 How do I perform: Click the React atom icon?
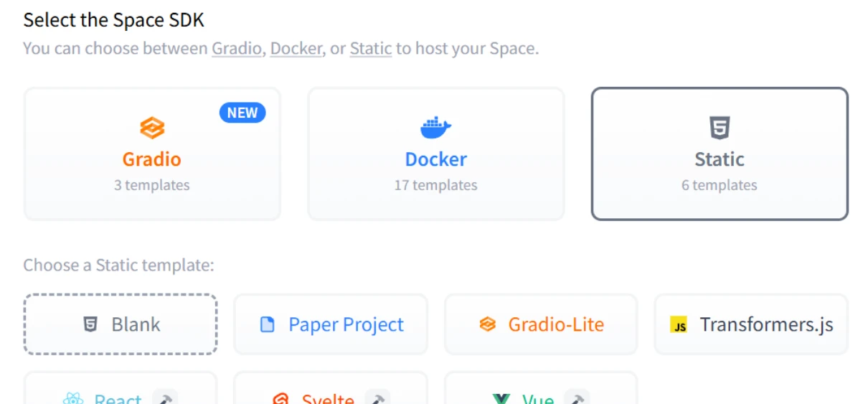[74, 399]
